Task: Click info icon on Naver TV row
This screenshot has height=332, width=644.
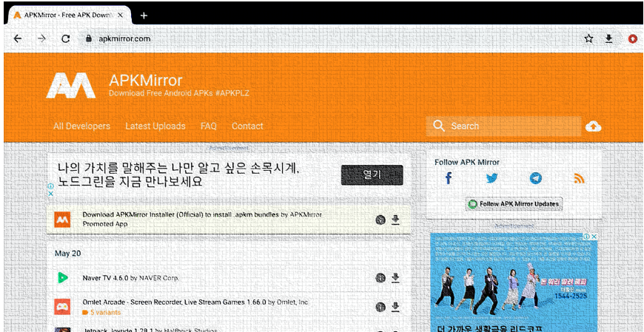Action: coord(380,278)
